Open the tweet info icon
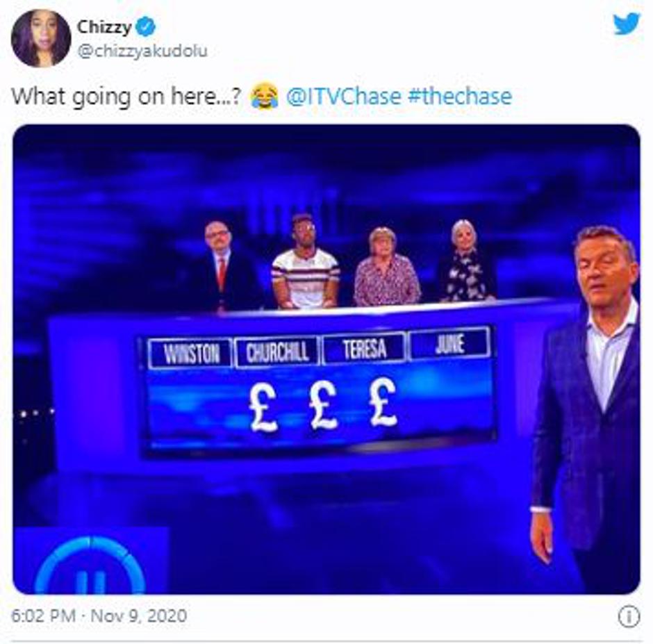Image resolution: width=653 pixels, height=644 pixels. click(629, 616)
